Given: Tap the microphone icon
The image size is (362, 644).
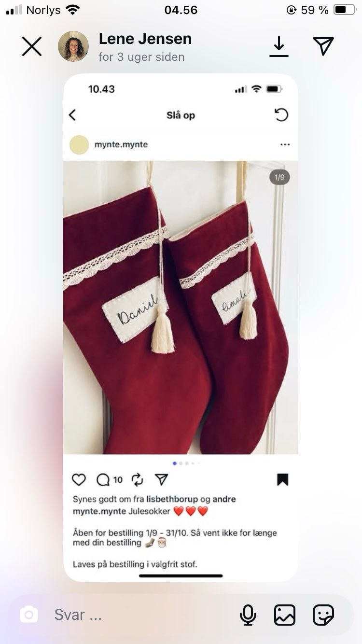Looking at the screenshot, I should 248,615.
